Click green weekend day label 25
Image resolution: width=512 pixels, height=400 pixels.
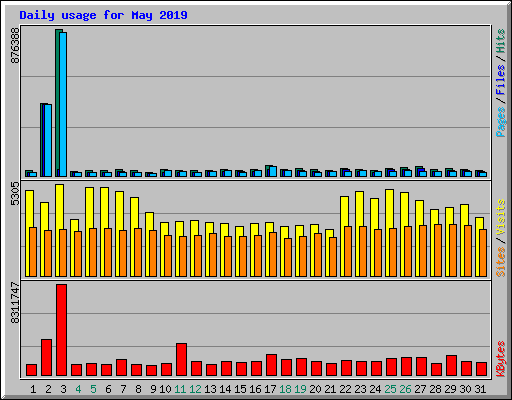click(x=390, y=389)
